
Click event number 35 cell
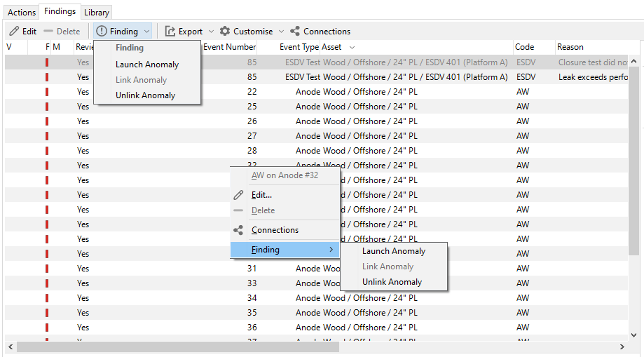click(252, 313)
